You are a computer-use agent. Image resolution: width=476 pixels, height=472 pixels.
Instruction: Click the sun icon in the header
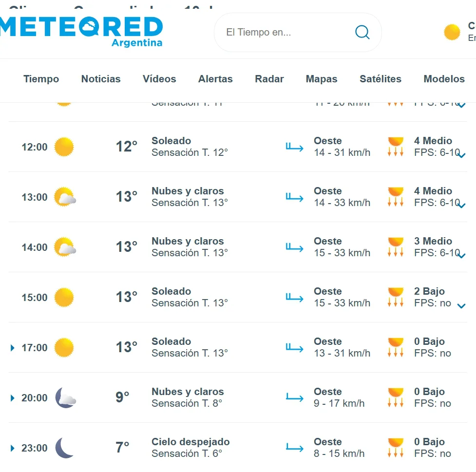[x=452, y=32]
